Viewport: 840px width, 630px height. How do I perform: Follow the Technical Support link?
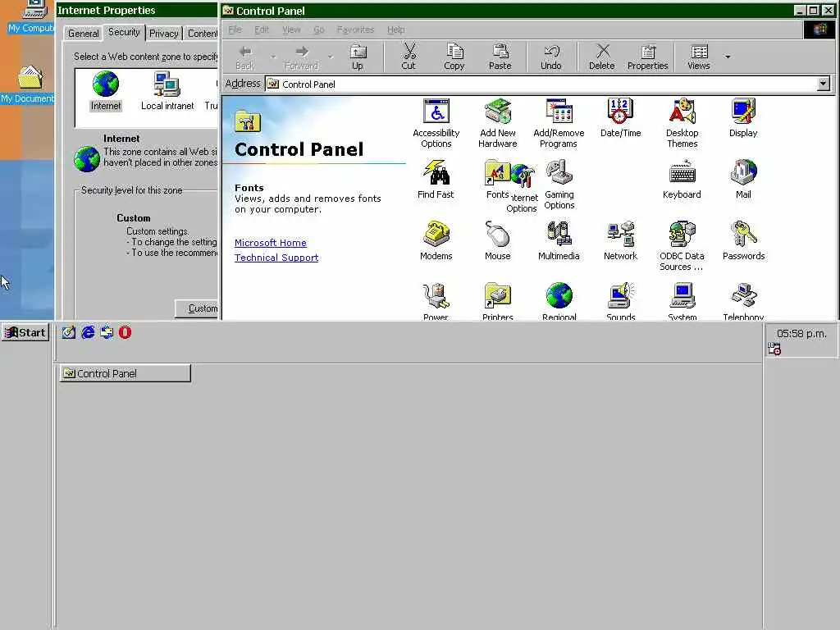pos(276,258)
